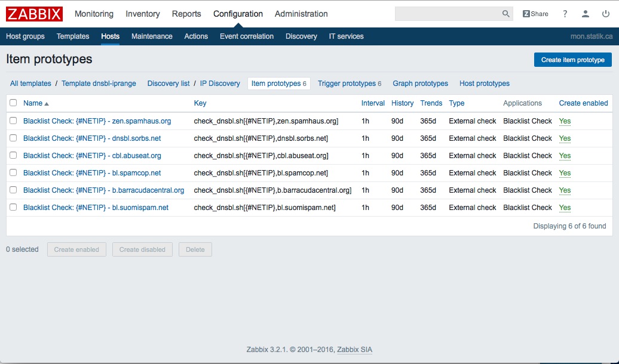
Task: Click the Zabbix logo
Action: coord(34,14)
